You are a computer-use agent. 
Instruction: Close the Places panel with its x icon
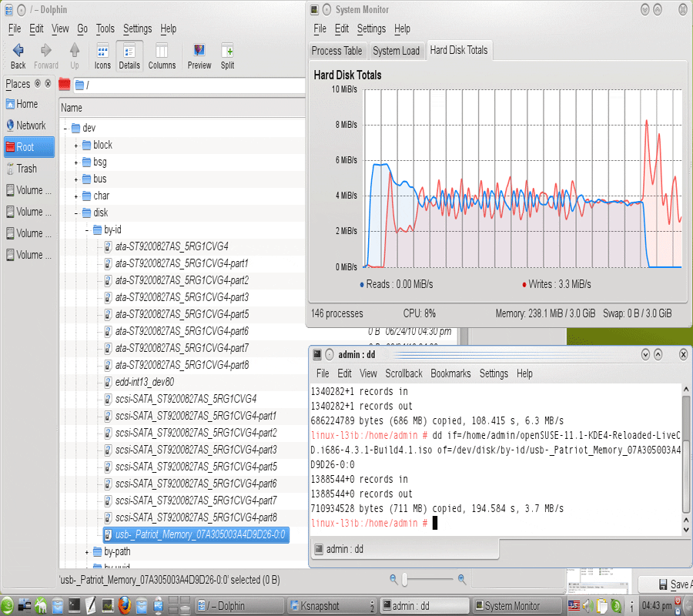[x=48, y=83]
